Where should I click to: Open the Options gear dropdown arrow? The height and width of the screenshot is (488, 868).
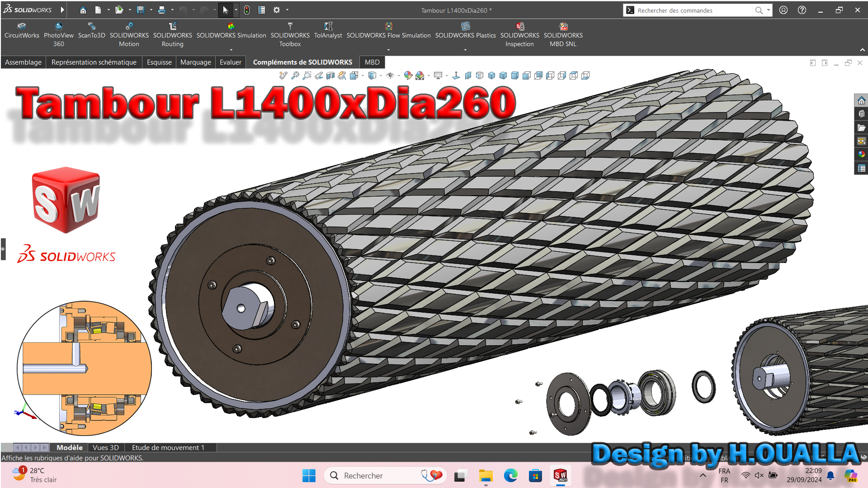(287, 10)
